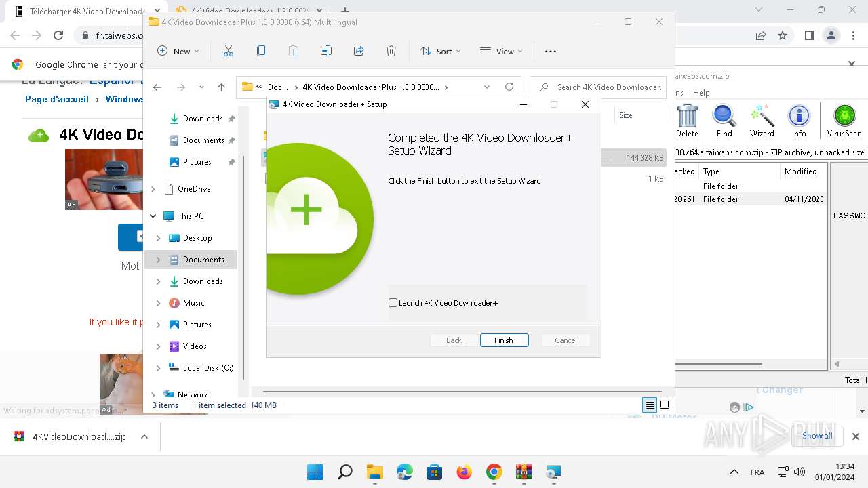Image resolution: width=868 pixels, height=488 pixels.
Task: Open Firefox from the taskbar
Action: click(464, 472)
